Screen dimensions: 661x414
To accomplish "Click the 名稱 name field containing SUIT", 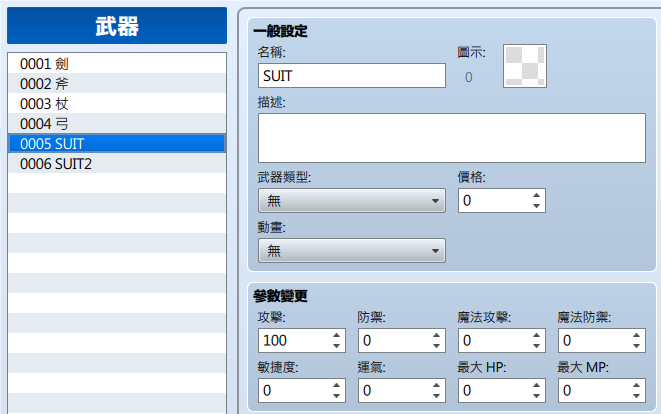I will 352,76.
